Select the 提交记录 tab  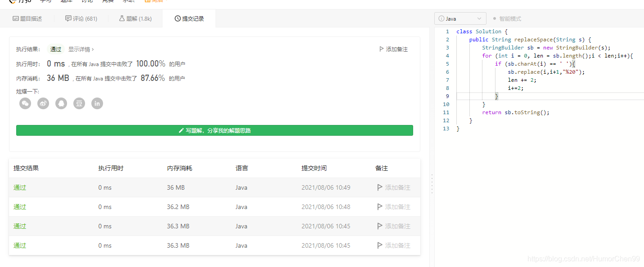[189, 18]
